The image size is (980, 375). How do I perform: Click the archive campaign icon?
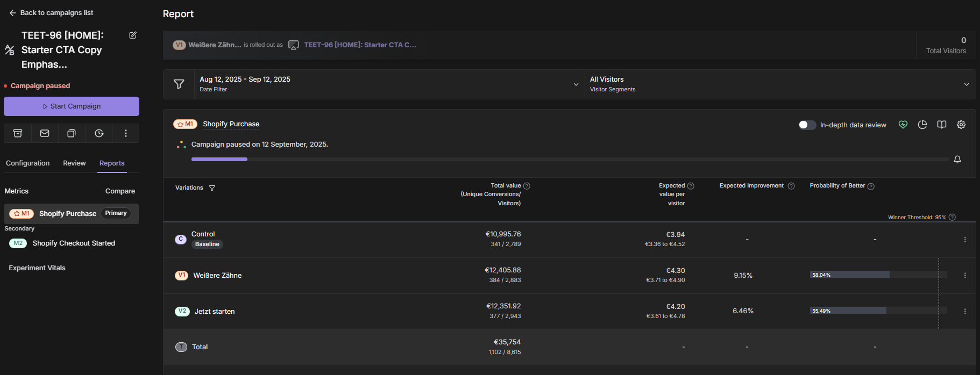tap(18, 133)
